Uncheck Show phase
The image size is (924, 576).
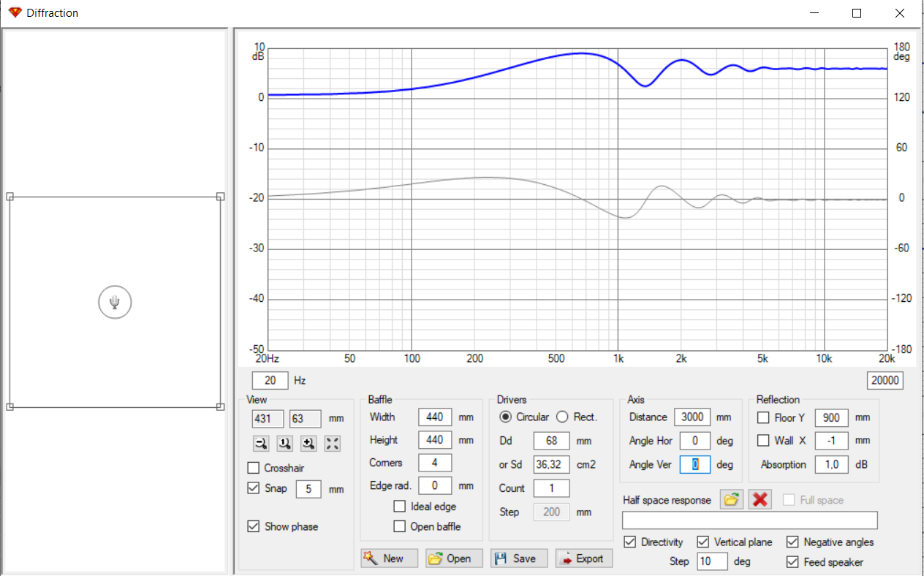254,526
